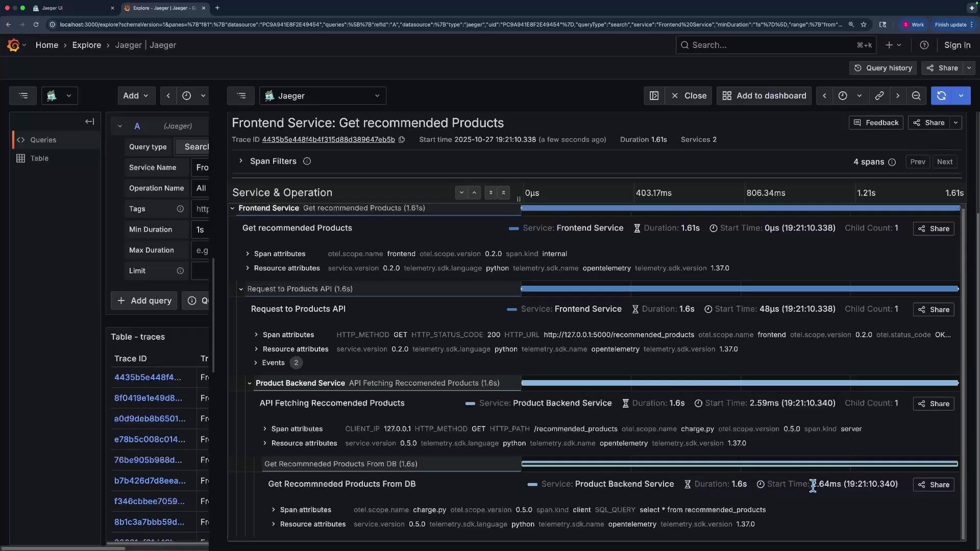Bookmark this page star icon

pyautogui.click(x=864, y=24)
